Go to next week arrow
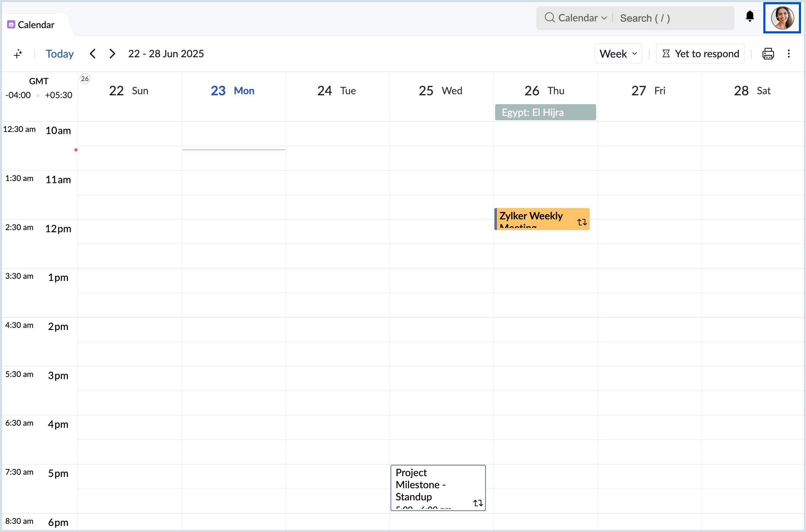The width and height of the screenshot is (806, 532). [112, 54]
